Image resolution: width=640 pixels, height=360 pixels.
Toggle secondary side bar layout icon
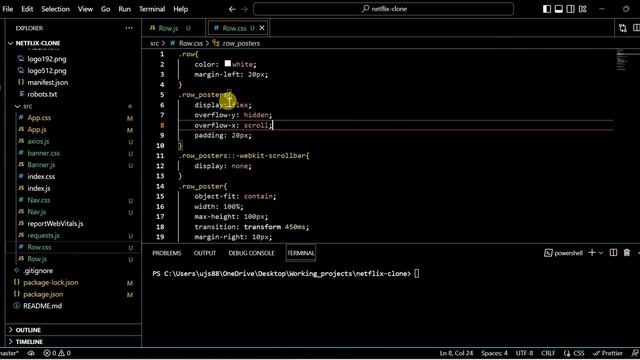pyautogui.click(x=571, y=9)
